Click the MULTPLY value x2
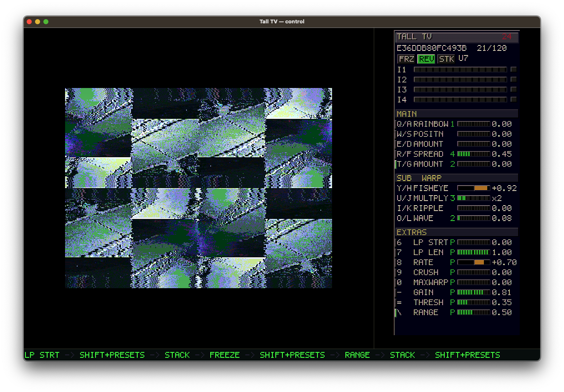The width and height of the screenshot is (564, 392). click(x=497, y=198)
